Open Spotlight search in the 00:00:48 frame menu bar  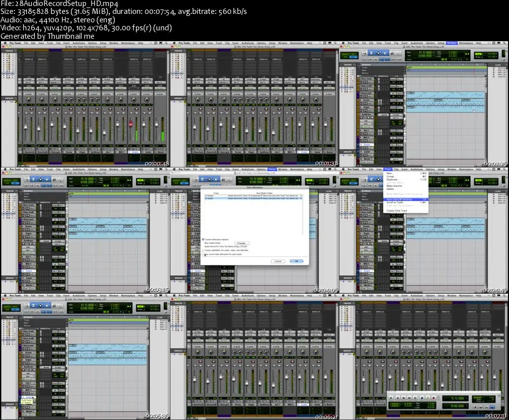tap(166, 43)
